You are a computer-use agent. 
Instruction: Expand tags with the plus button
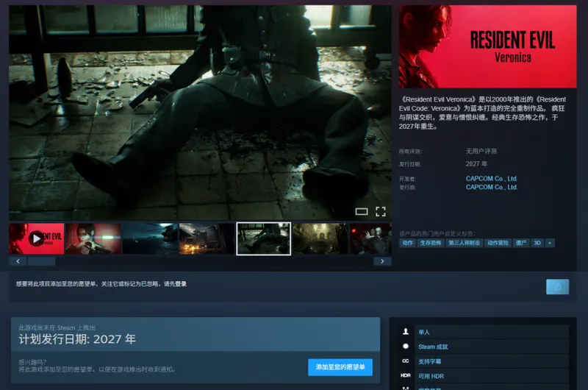pyautogui.click(x=550, y=243)
